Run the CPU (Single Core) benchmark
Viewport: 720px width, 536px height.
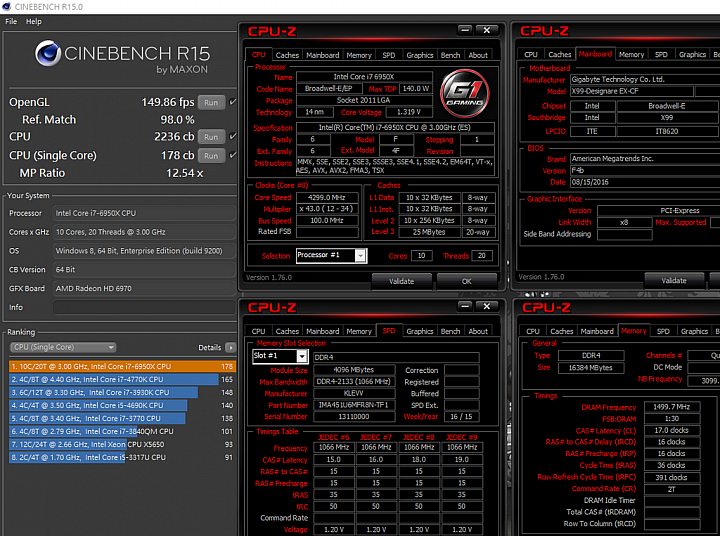point(211,156)
